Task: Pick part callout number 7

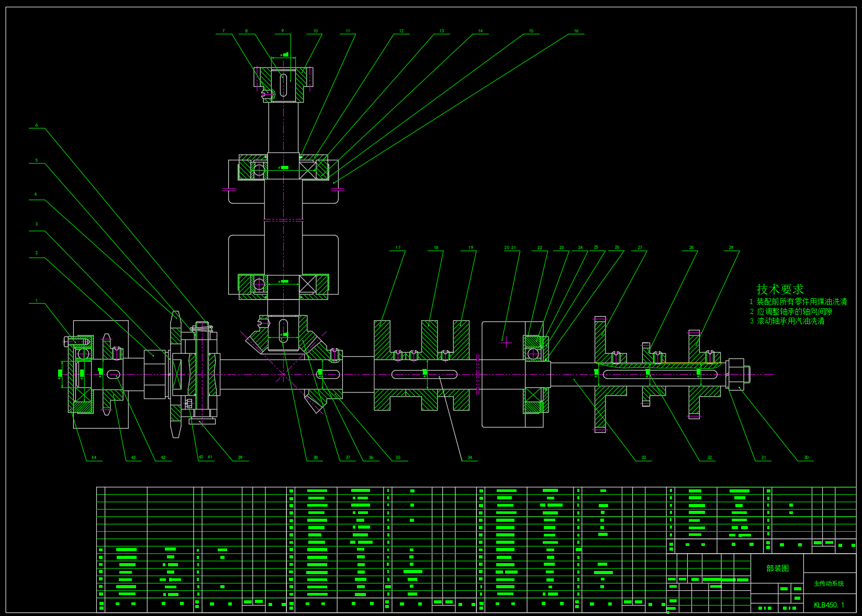Action: click(x=223, y=31)
